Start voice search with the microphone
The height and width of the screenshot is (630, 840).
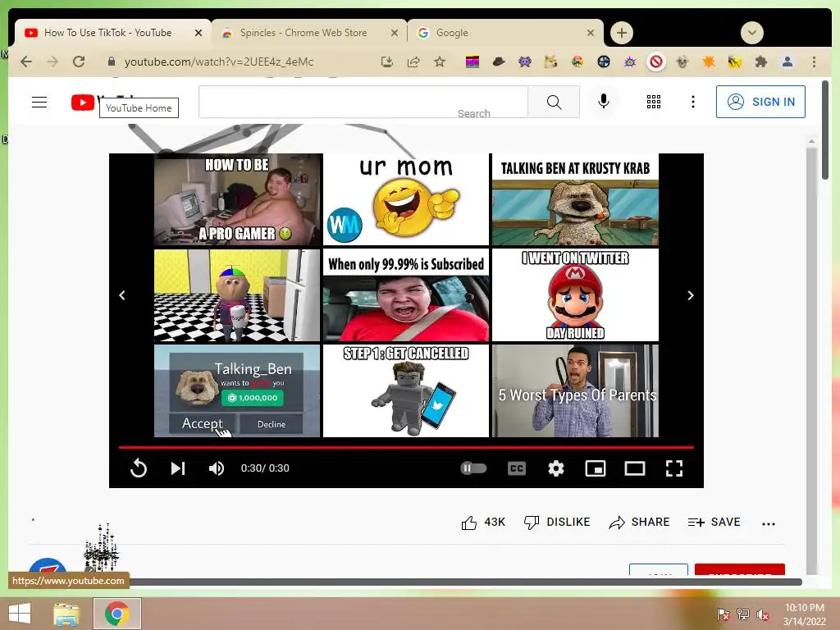tap(603, 101)
